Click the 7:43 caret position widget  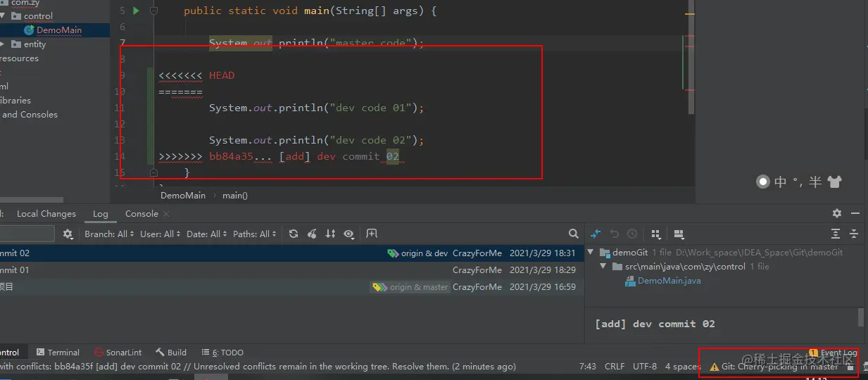(x=587, y=366)
